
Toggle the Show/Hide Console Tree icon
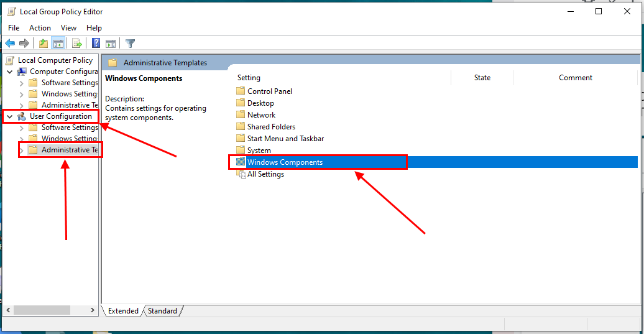pyautogui.click(x=58, y=43)
